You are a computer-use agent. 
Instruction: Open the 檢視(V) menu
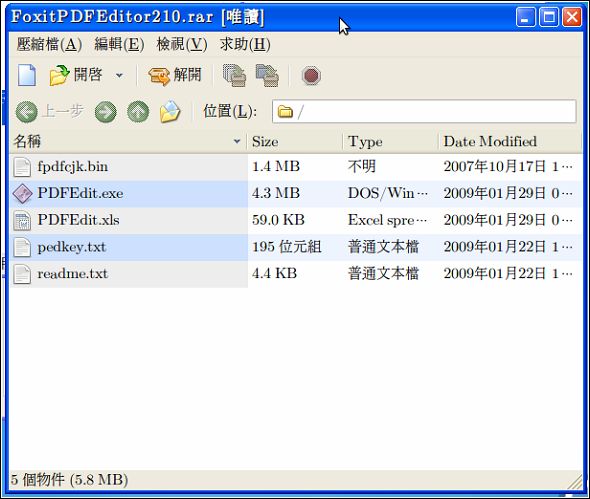182,44
